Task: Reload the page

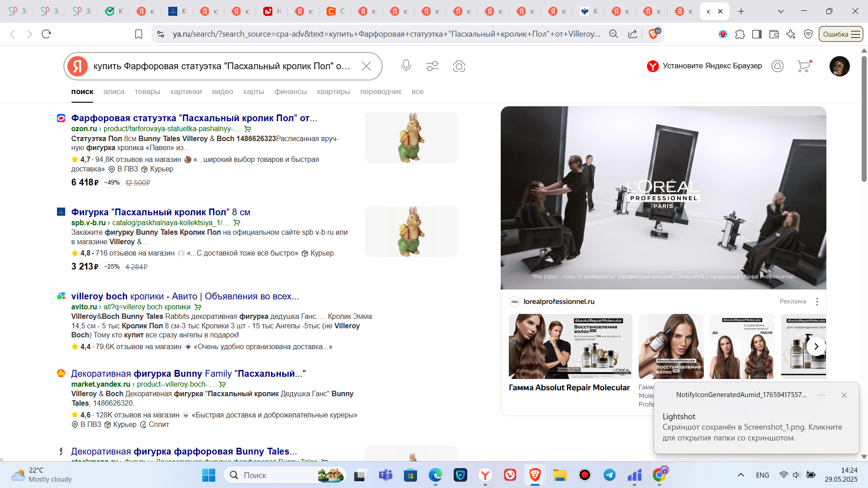Action: click(x=46, y=34)
